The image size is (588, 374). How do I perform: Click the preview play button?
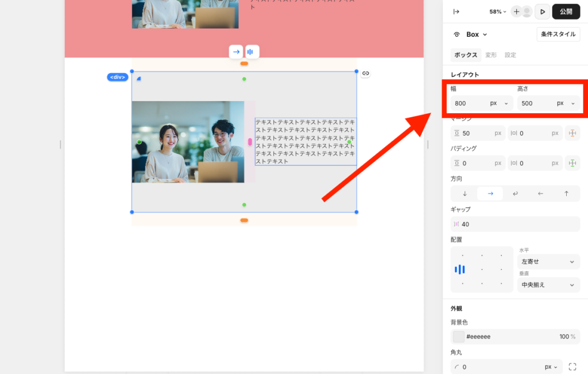coord(542,11)
